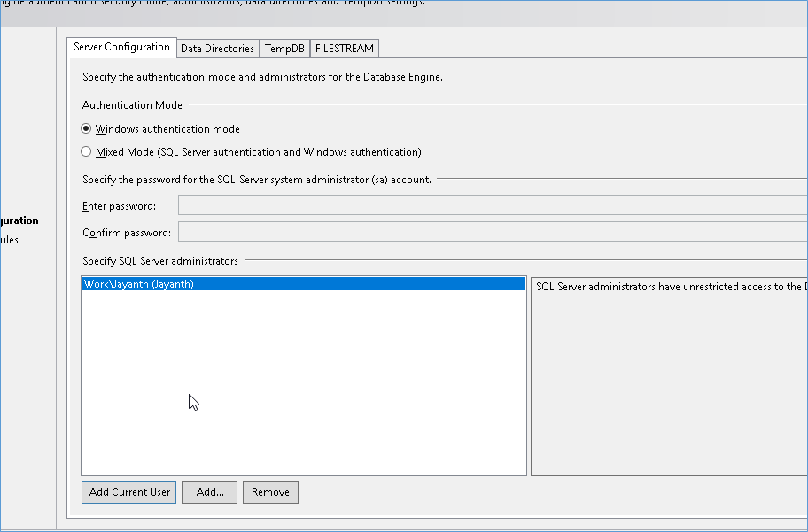Click the SQL Server administrators description text
This screenshot has width=808, height=532.
pyautogui.click(x=672, y=287)
